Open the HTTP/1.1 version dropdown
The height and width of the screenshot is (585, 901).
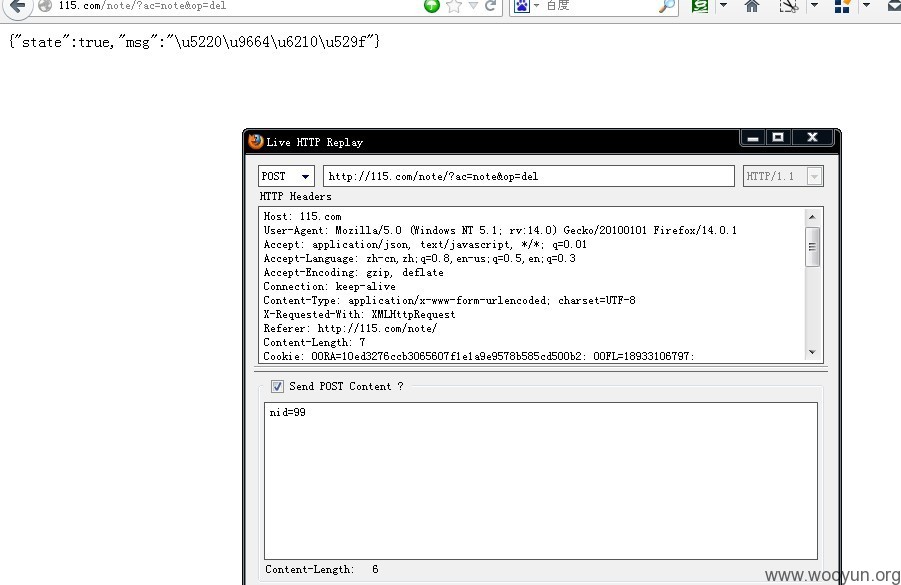[x=783, y=176]
